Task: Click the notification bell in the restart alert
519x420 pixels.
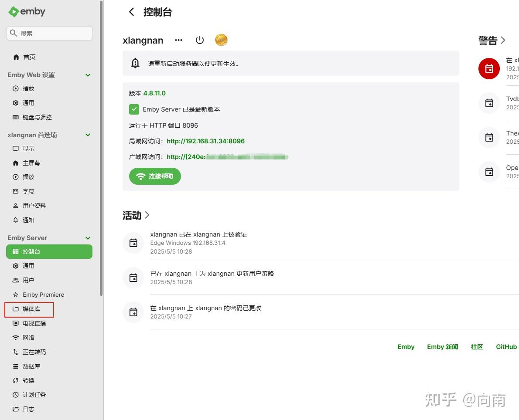Action: click(135, 63)
